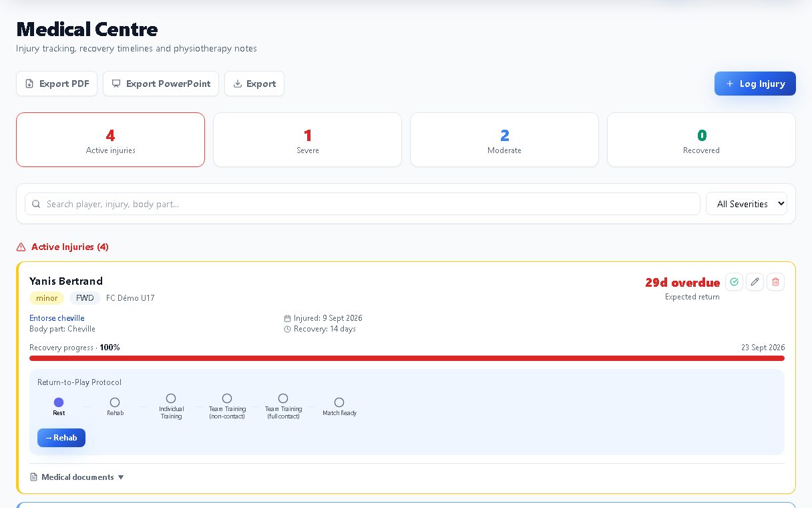The image size is (812, 508).
Task: Click the calendar icon beside Injured date
Action: click(288, 319)
